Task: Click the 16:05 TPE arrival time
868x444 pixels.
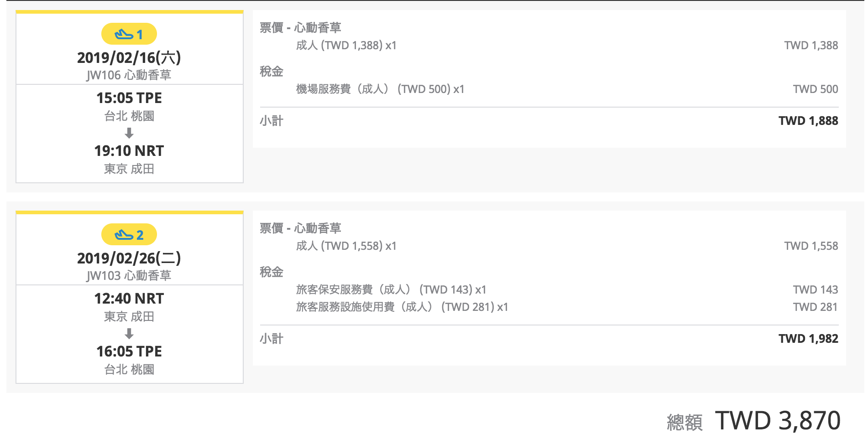Action: pyautogui.click(x=129, y=351)
